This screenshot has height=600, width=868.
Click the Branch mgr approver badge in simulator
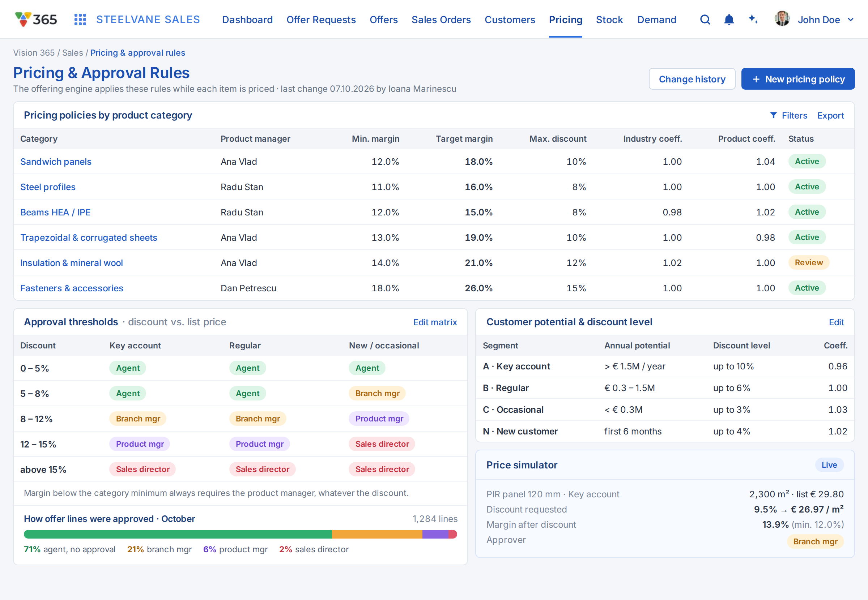[815, 541]
